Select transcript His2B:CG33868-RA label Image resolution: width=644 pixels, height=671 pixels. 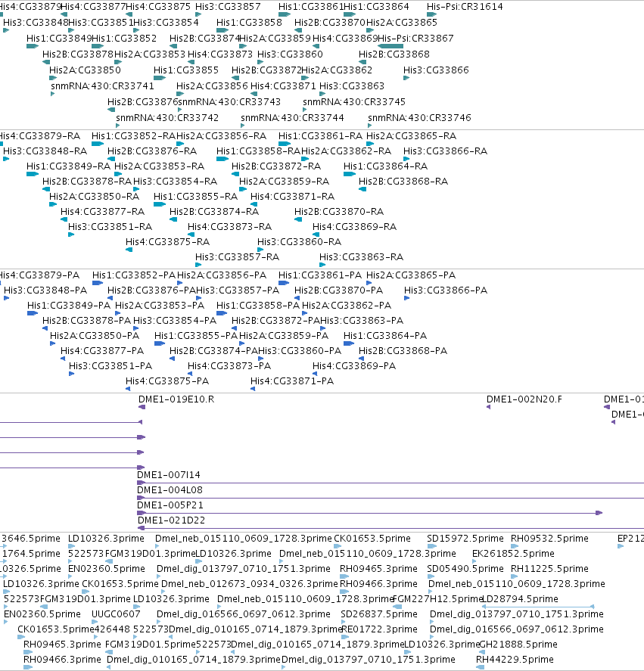click(x=403, y=182)
